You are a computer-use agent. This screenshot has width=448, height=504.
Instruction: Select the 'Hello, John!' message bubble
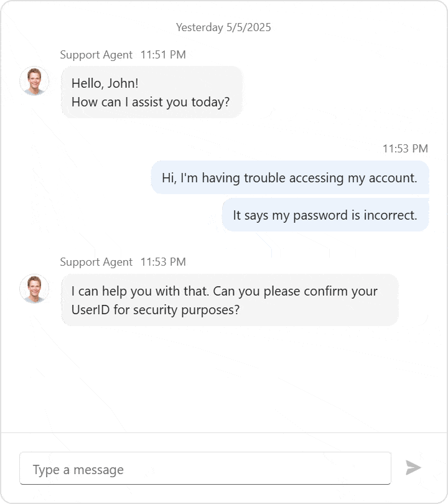coord(152,92)
